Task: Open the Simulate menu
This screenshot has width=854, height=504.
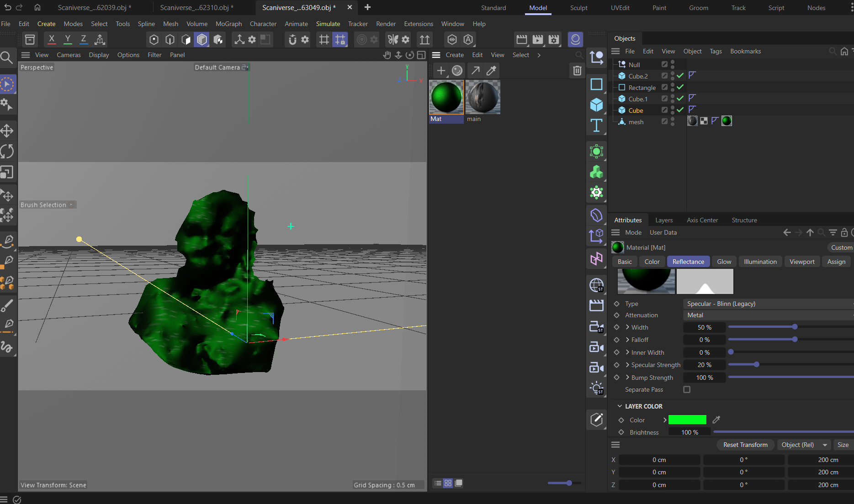Action: pos(328,24)
